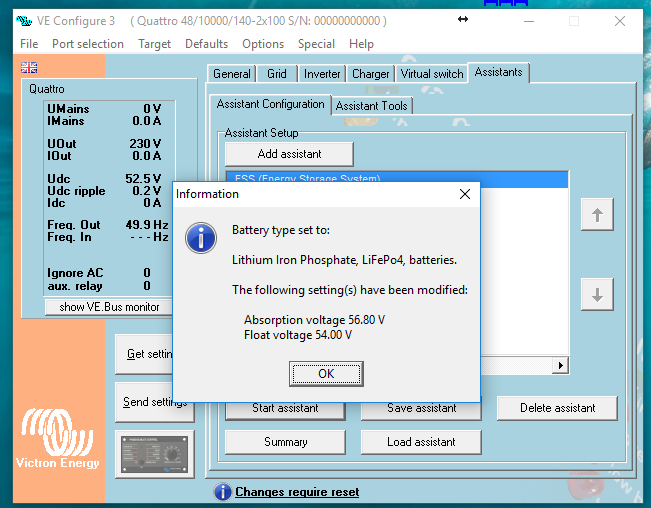
Task: Select the Assistants tab
Action: [x=498, y=72]
